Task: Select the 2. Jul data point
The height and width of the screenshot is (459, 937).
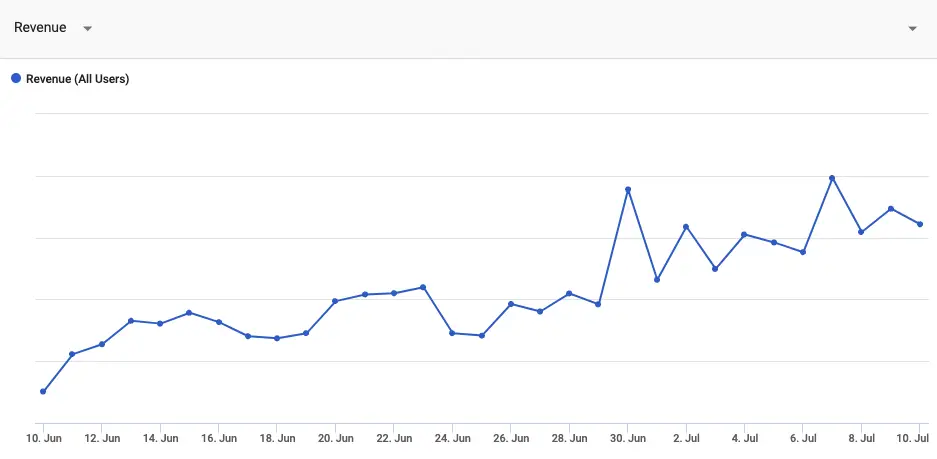Action: pos(686,227)
